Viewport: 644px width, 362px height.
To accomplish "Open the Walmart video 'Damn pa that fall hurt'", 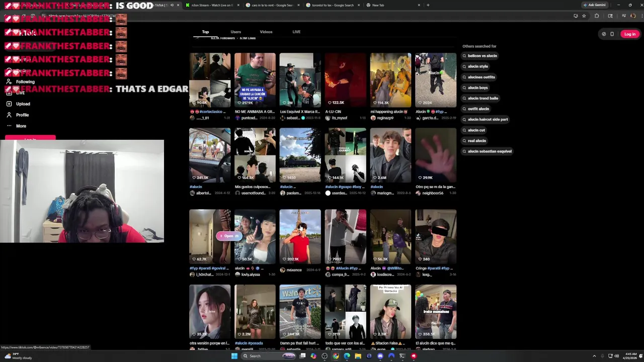I will (x=300, y=312).
